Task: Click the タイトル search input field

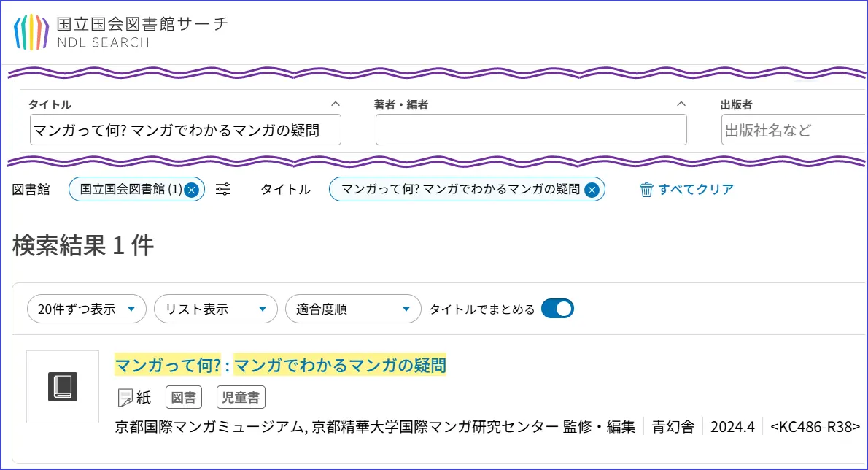Action: [x=185, y=130]
